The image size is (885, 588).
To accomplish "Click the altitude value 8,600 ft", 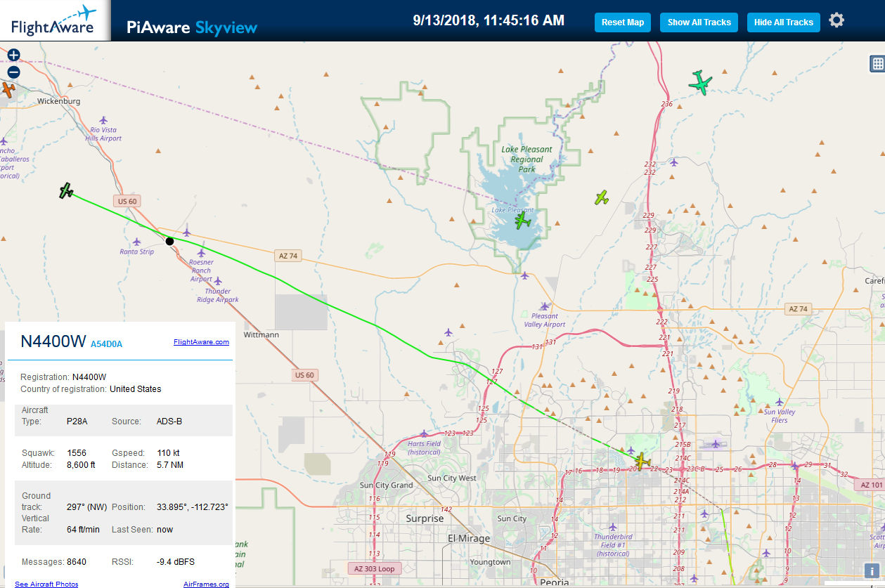I will (x=82, y=465).
